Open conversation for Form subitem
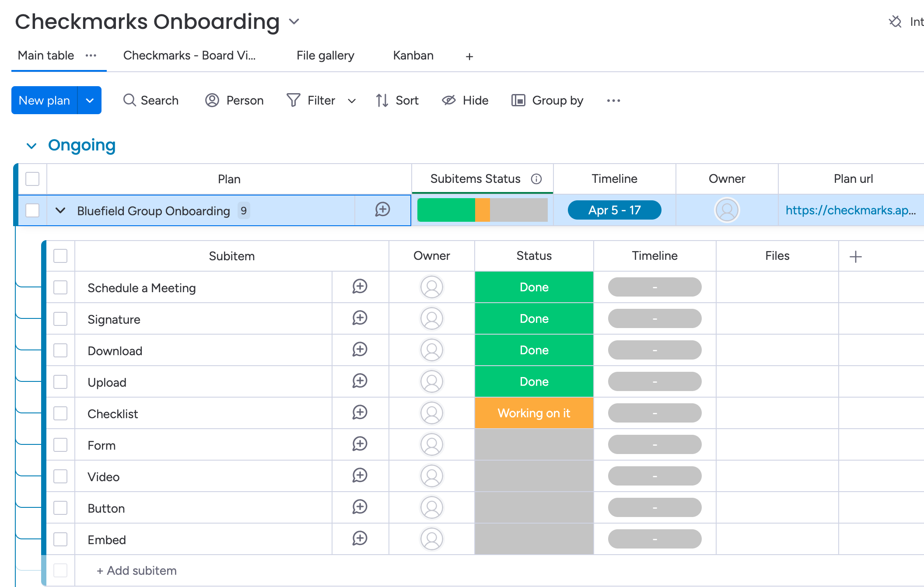924x587 pixels. pos(360,444)
